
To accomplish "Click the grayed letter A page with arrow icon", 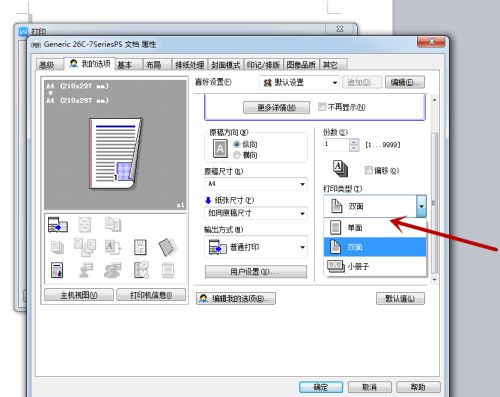I will point(113,247).
